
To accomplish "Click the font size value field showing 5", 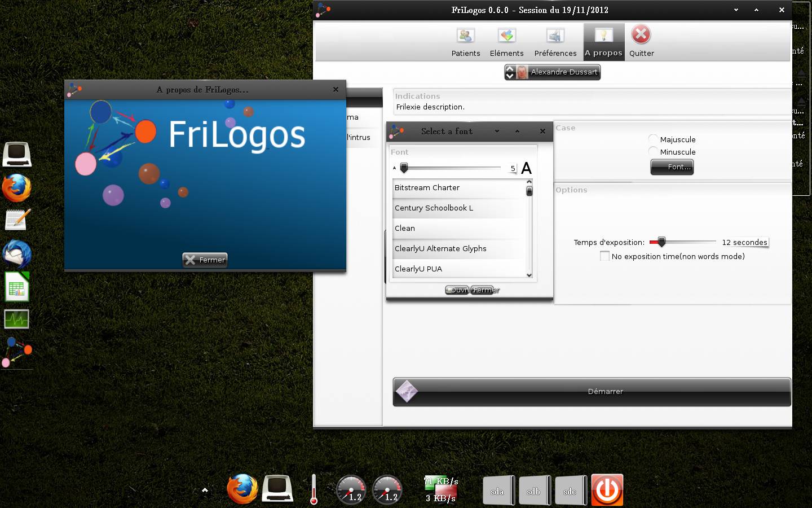I will coord(513,168).
